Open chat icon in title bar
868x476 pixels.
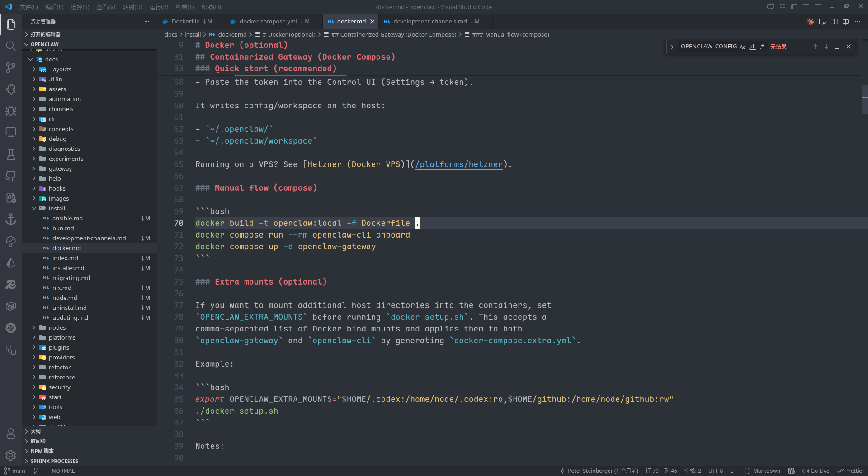point(770,7)
